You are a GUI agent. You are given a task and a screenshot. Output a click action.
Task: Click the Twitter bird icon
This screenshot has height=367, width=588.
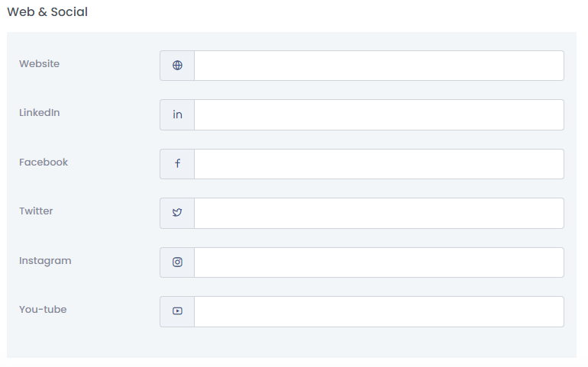click(177, 213)
